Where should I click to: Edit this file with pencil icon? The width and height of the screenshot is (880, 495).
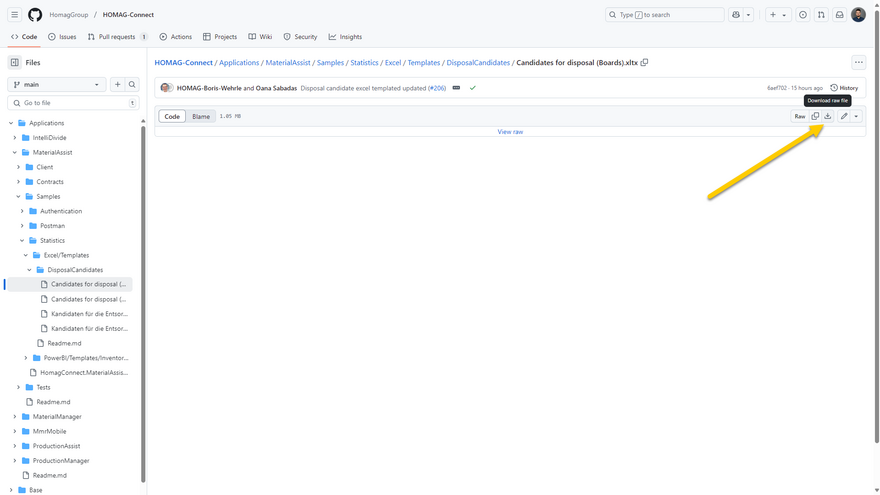[x=844, y=116]
